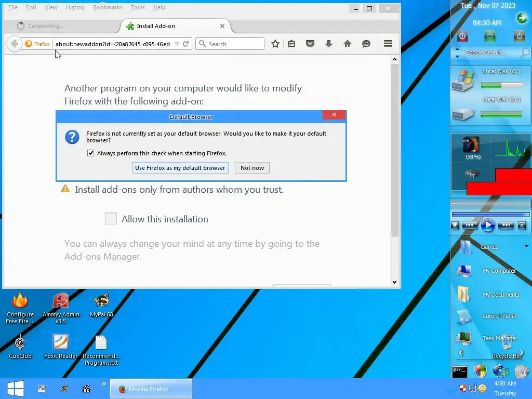Click the sidebar power off icon
The height and width of the screenshot is (399, 532).
coord(519,36)
